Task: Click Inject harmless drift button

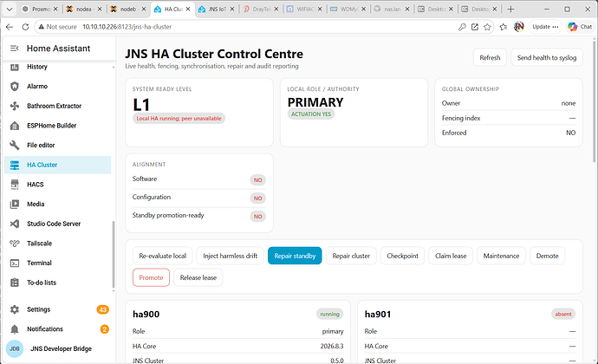Action: [230, 256]
